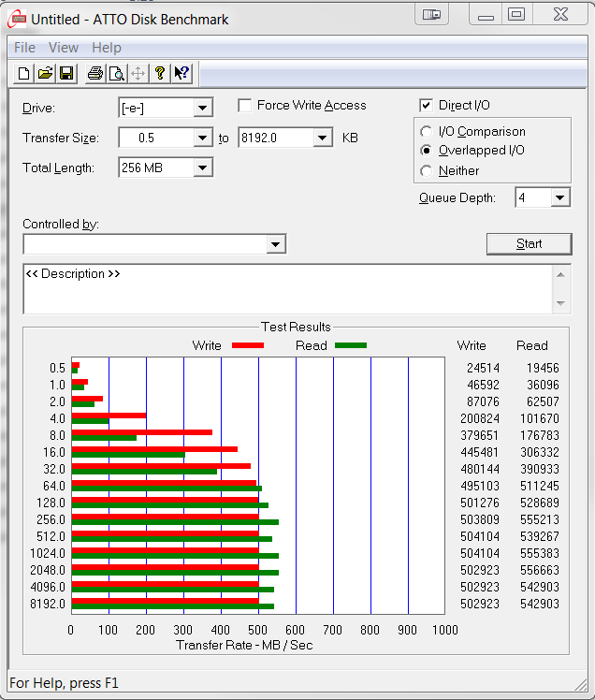Image resolution: width=595 pixels, height=700 pixels.
Task: Enable Force Write Access checkbox
Action: click(x=245, y=106)
